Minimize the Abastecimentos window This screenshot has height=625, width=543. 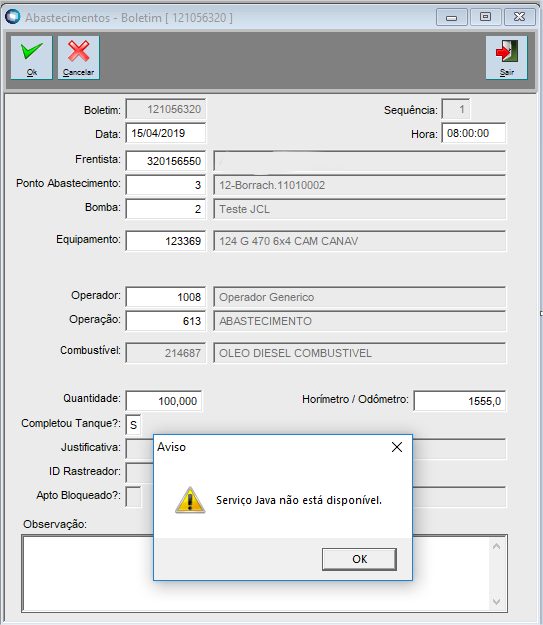451,17
